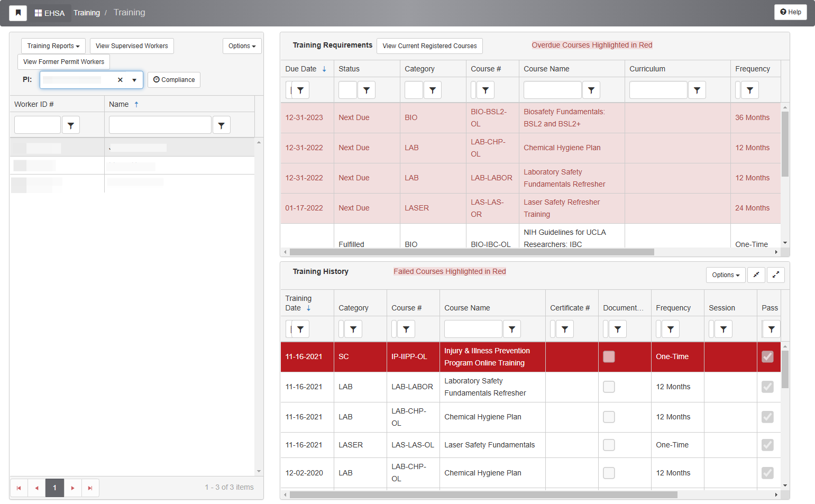
Task: Expand the PI selector dropdown arrow
Action: (x=134, y=80)
